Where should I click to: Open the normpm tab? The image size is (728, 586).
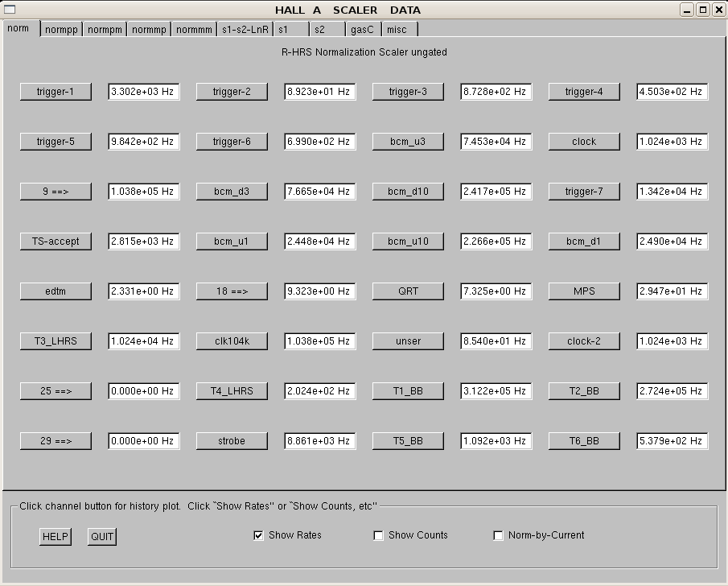click(105, 29)
